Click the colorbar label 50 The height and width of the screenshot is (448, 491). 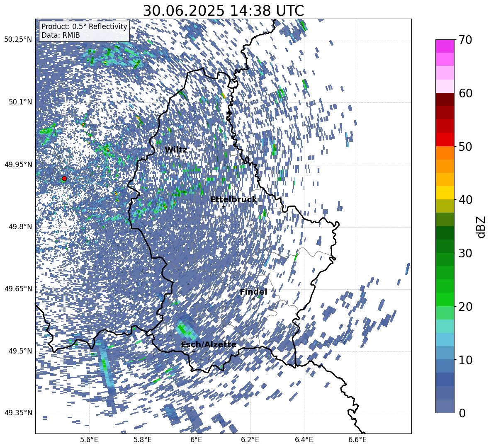point(466,146)
